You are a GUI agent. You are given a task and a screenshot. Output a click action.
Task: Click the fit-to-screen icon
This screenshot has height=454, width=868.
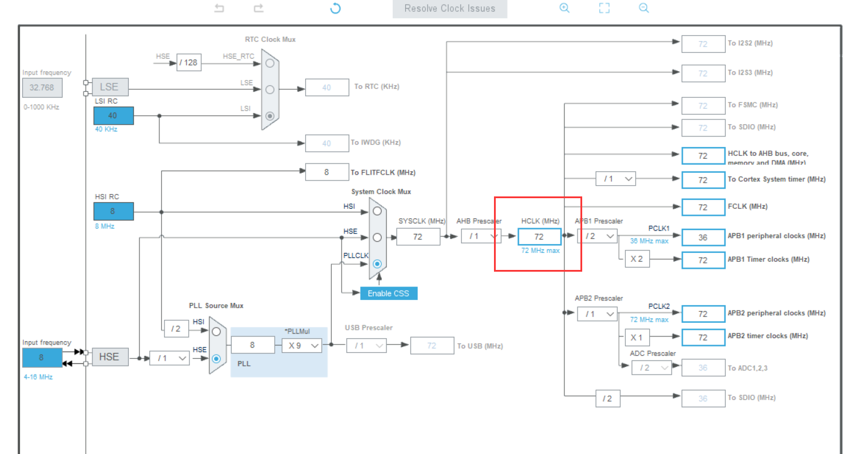click(604, 8)
